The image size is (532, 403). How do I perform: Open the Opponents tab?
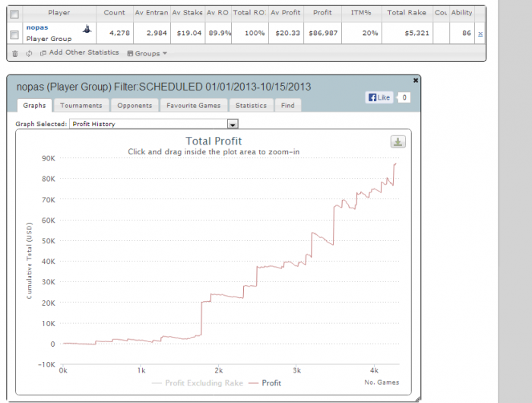tap(135, 105)
